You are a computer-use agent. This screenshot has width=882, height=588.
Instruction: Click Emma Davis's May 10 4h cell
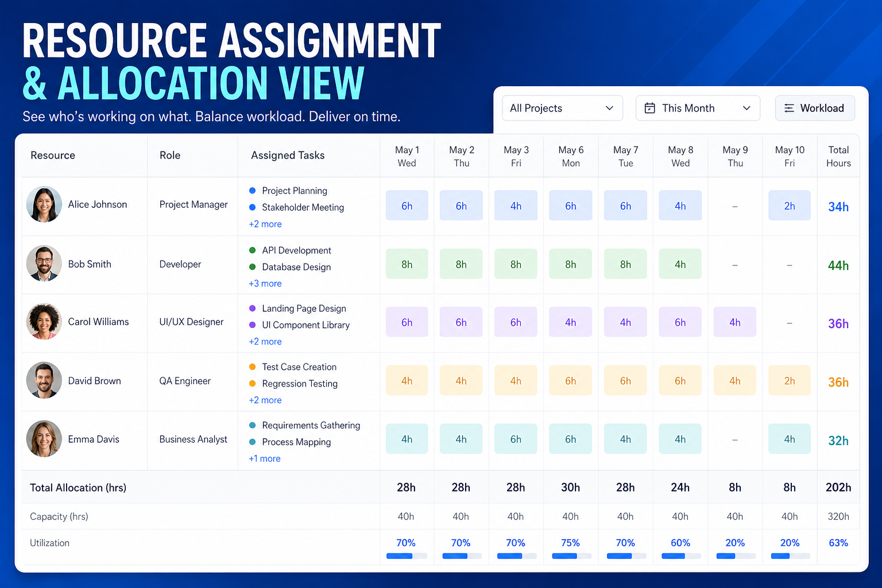(x=790, y=439)
